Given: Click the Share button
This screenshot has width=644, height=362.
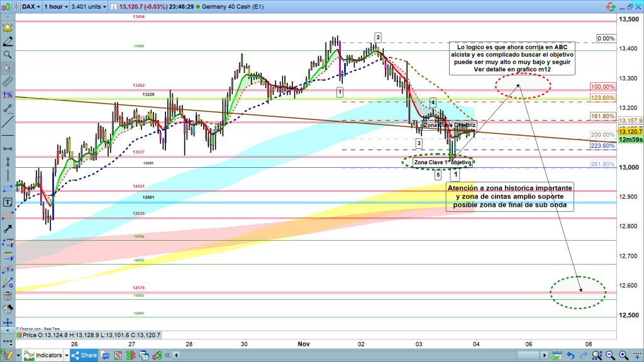Looking at the screenshot, I should pyautogui.click(x=84, y=355).
